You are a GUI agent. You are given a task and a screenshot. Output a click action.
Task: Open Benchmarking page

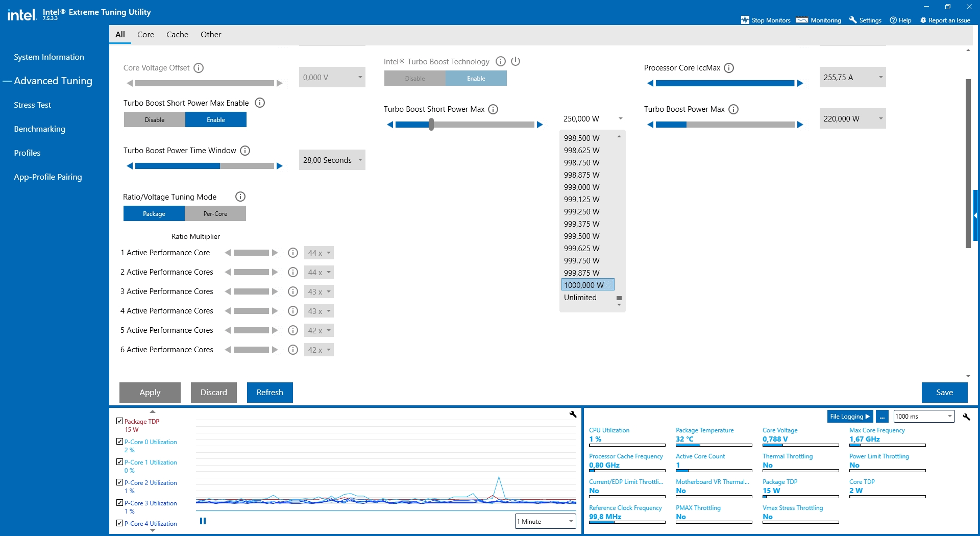[40, 129]
